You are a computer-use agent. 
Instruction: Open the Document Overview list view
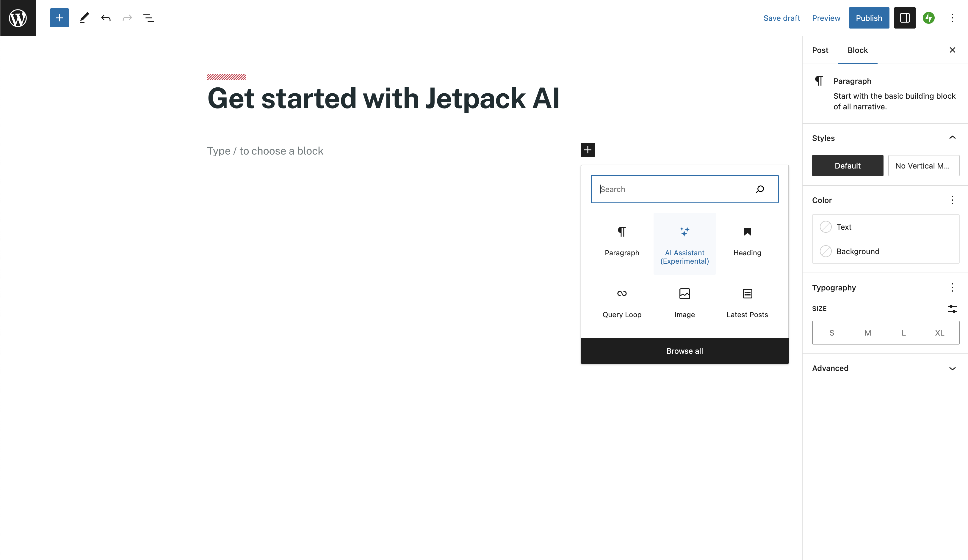pyautogui.click(x=149, y=18)
